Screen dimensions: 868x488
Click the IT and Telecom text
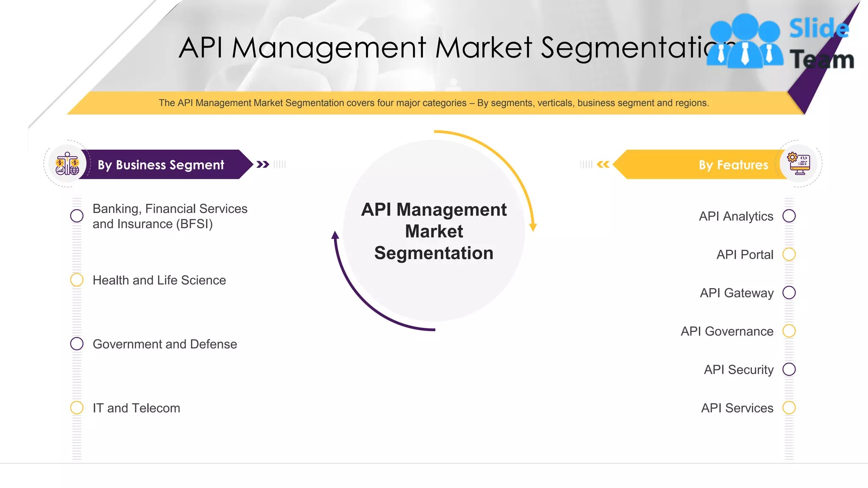point(136,408)
